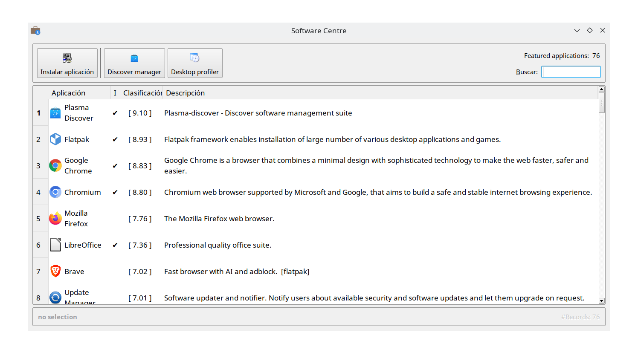Click the Mozilla Firefox icon

[55, 219]
